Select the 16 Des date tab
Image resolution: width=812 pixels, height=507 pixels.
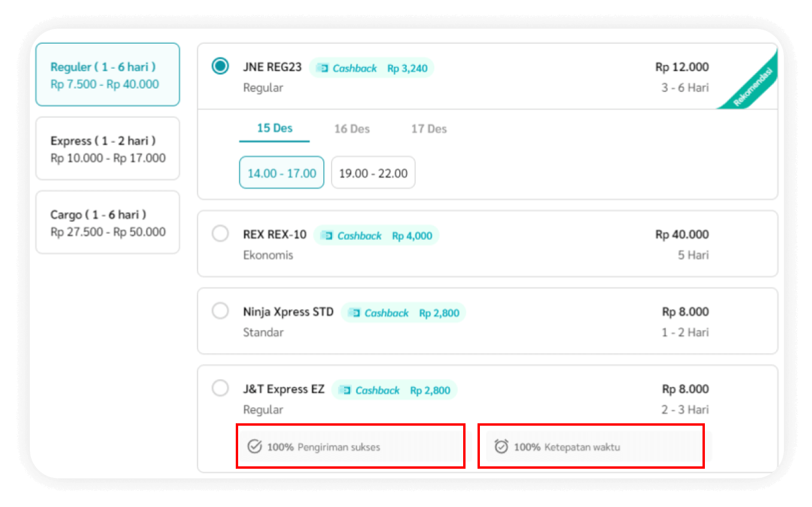[x=352, y=129]
